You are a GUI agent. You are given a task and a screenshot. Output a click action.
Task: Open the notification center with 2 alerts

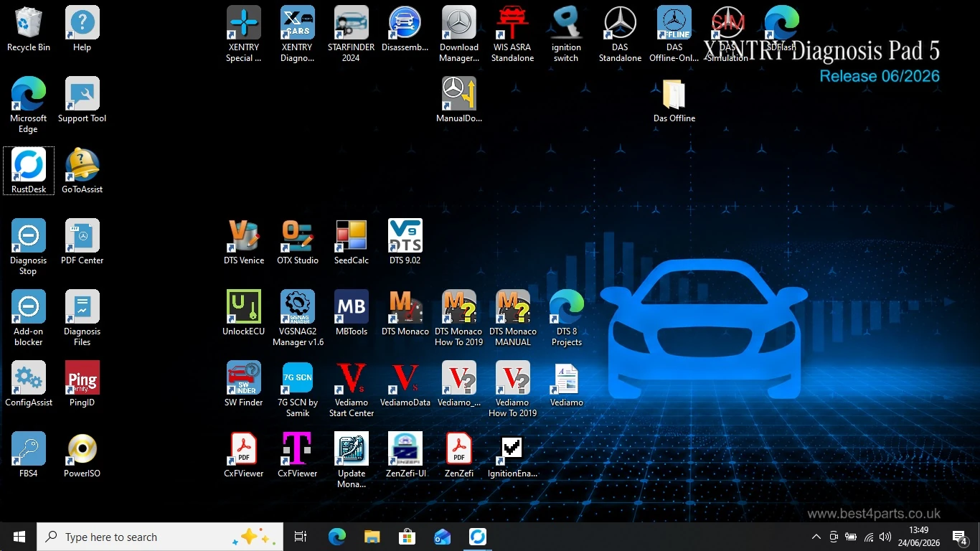pyautogui.click(x=960, y=537)
